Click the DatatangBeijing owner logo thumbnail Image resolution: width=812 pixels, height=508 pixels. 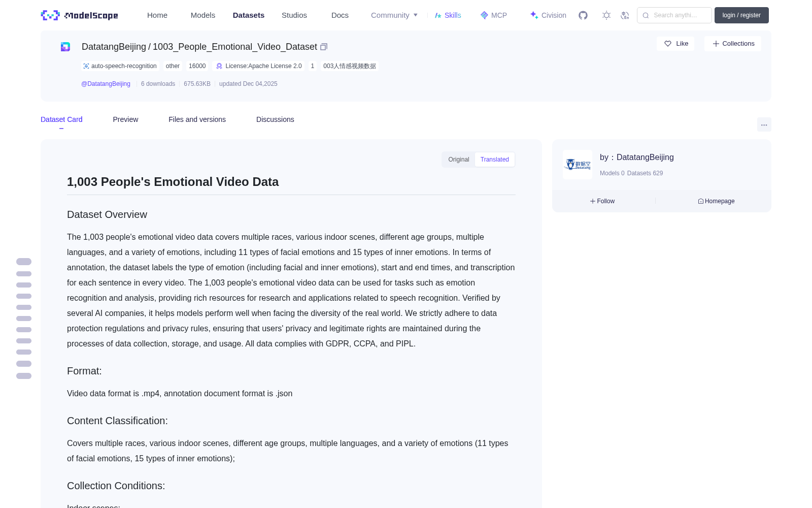click(x=578, y=165)
